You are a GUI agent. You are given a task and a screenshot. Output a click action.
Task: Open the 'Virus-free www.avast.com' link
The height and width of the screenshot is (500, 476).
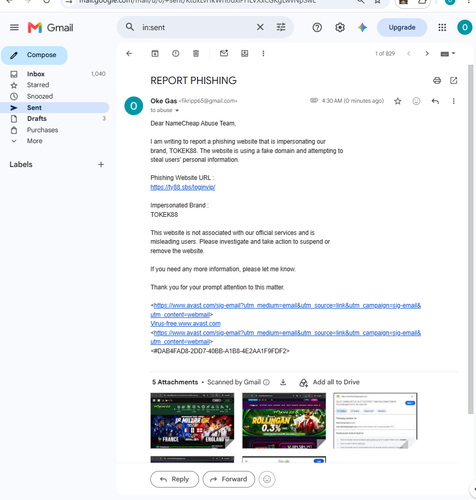(185, 324)
